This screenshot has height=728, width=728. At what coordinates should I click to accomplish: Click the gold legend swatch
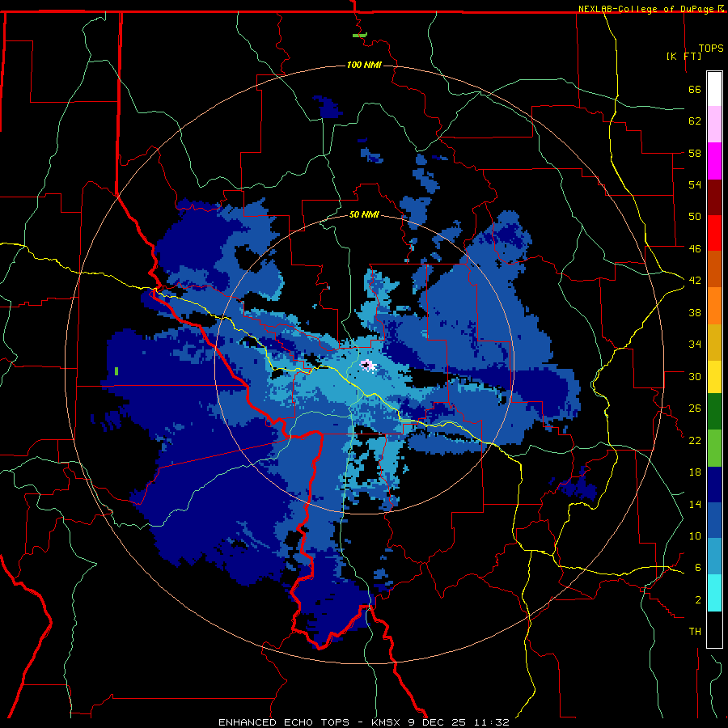pyautogui.click(x=714, y=342)
